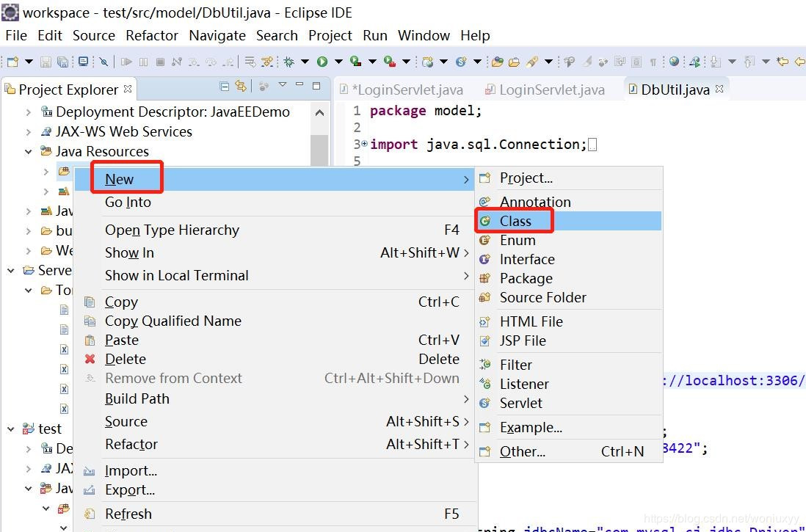Select the test project in Project Explorer

click(x=49, y=429)
